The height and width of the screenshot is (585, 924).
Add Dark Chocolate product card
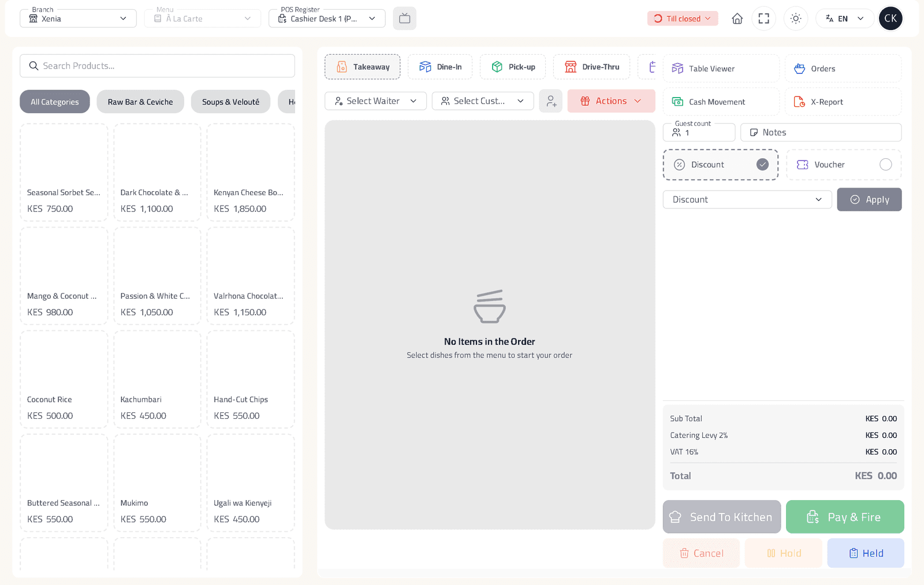click(x=157, y=172)
